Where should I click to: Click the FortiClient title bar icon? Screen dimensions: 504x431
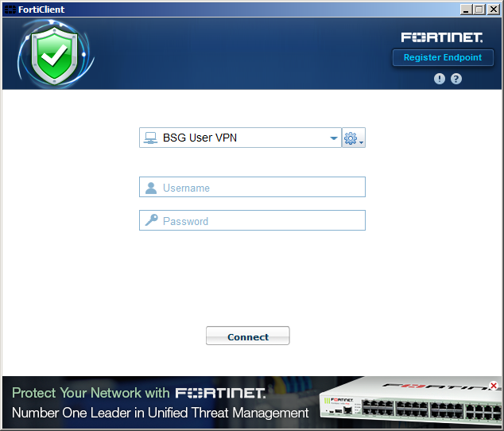click(x=10, y=10)
